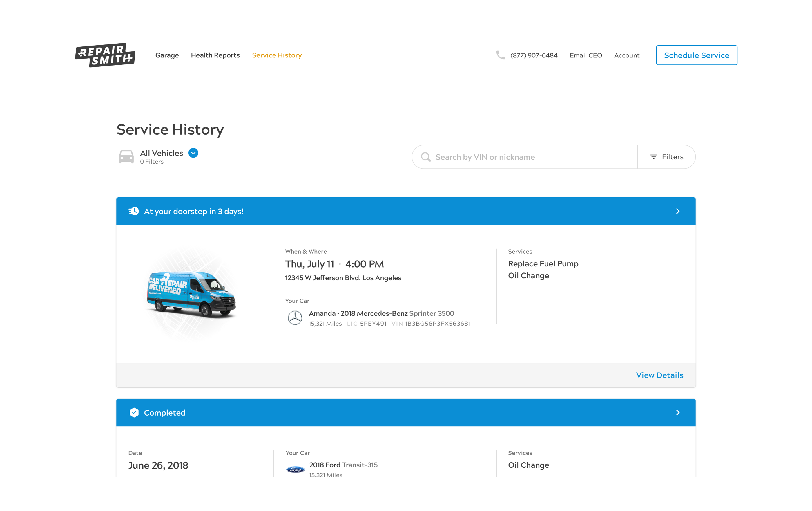Image resolution: width=812 pixels, height=511 pixels.
Task: Click the gray car icon beside All Vehicles
Action: click(126, 157)
